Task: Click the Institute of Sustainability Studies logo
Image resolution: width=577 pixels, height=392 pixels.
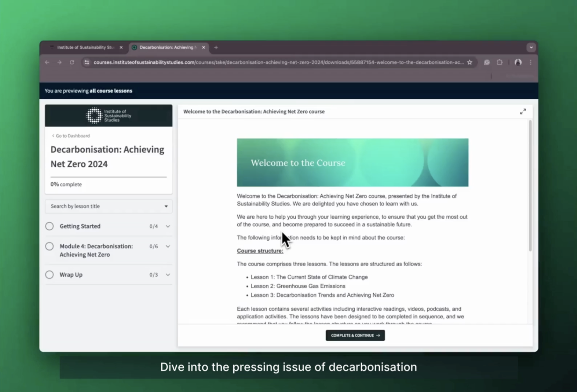Action: coord(108,116)
